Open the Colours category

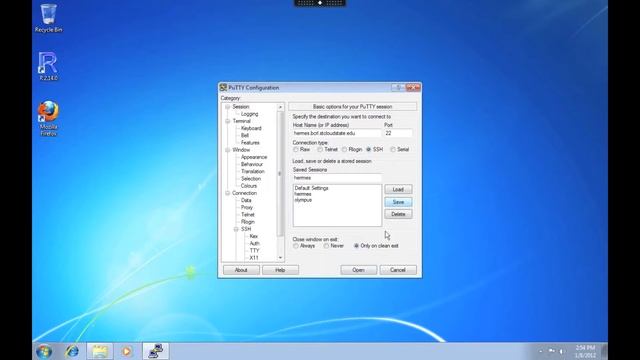(249, 186)
